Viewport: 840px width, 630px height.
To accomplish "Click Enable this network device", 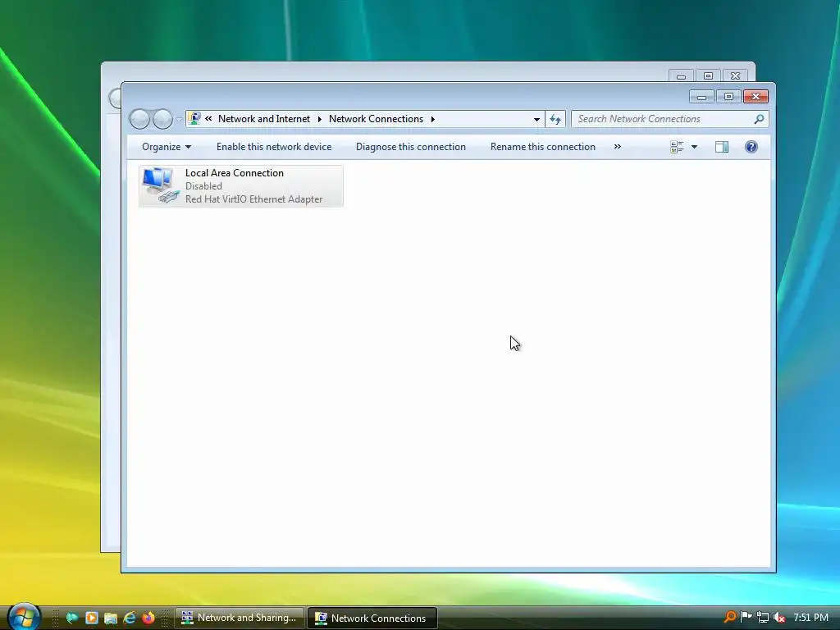I will coord(274,147).
